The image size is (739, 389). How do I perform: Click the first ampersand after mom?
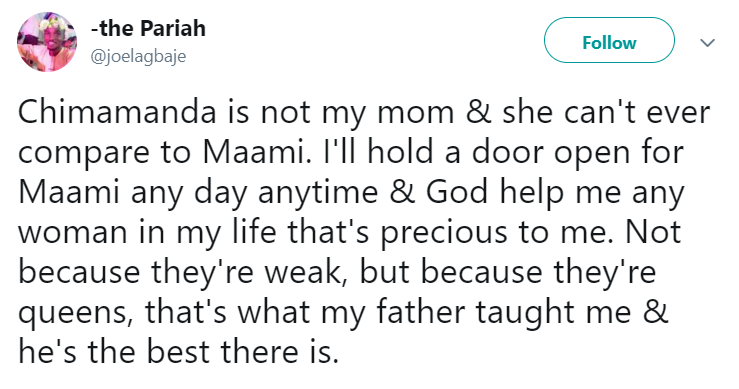pos(477,113)
